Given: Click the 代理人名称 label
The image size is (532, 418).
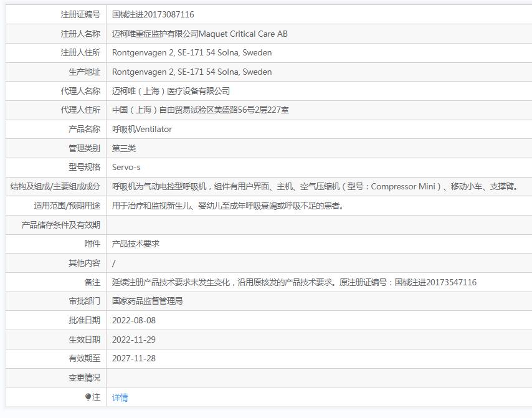Looking at the screenshot, I should [80, 91].
